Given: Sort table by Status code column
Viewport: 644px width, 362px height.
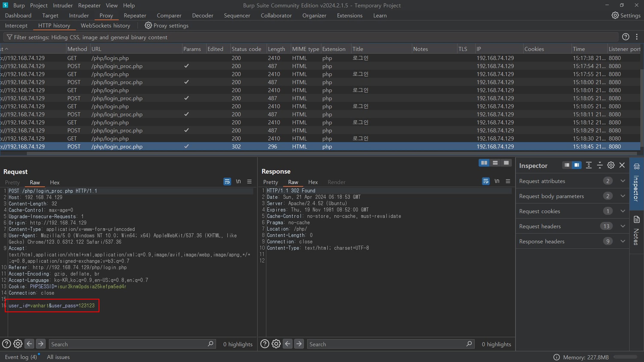Looking at the screenshot, I should click(248, 49).
